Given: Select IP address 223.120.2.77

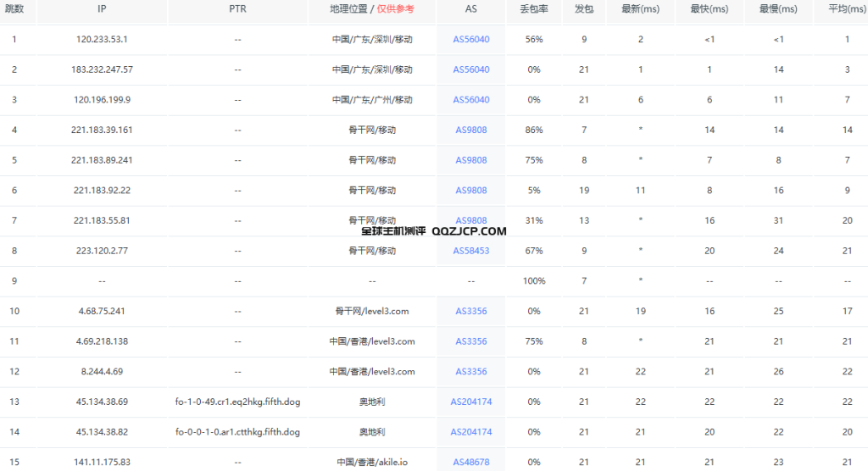Looking at the screenshot, I should 102,251.
